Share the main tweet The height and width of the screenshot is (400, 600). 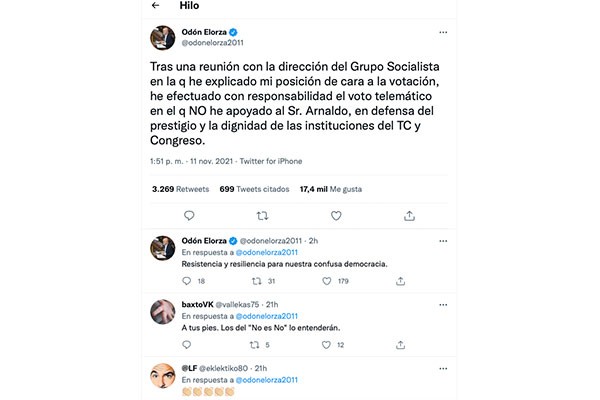(409, 214)
